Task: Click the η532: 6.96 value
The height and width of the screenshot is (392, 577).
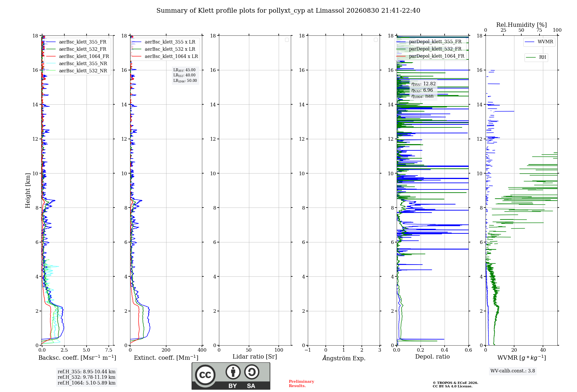Action: (422, 90)
